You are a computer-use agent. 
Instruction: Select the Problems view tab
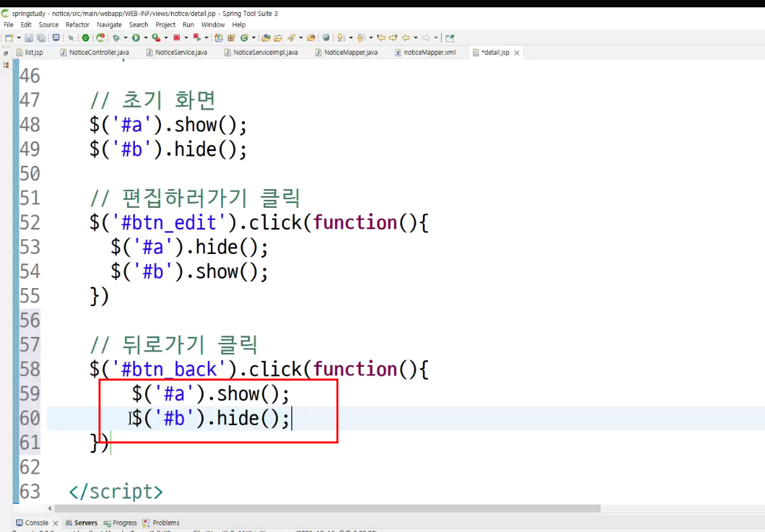161,523
